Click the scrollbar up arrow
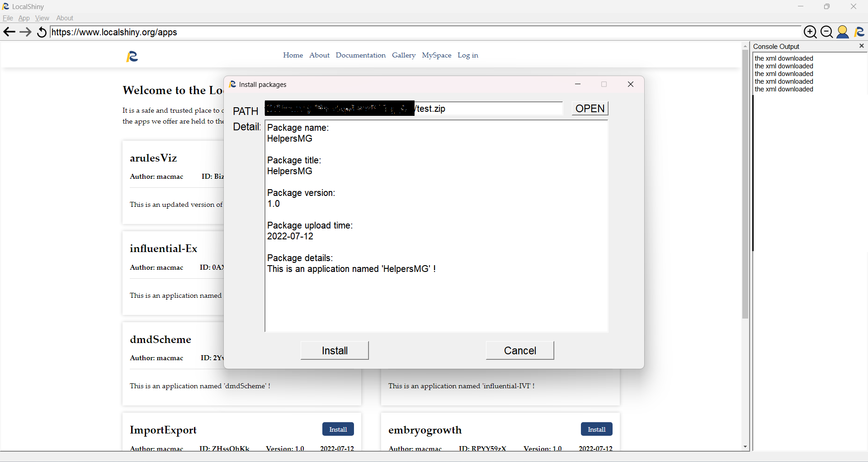The height and width of the screenshot is (462, 868). pos(745,46)
